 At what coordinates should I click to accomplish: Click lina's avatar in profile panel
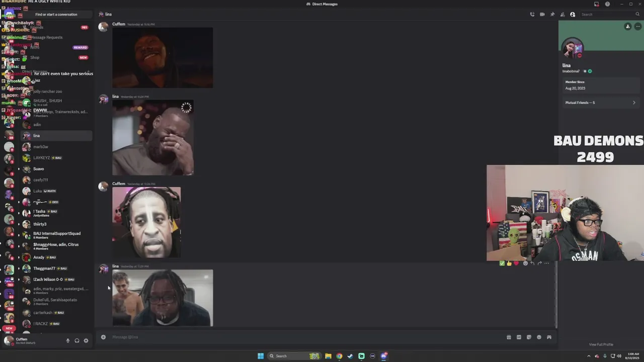(572, 49)
